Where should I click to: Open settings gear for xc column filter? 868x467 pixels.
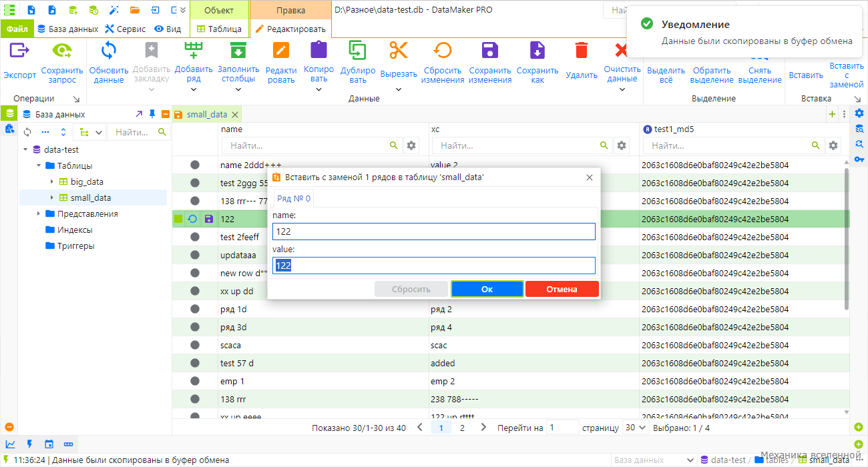click(622, 145)
